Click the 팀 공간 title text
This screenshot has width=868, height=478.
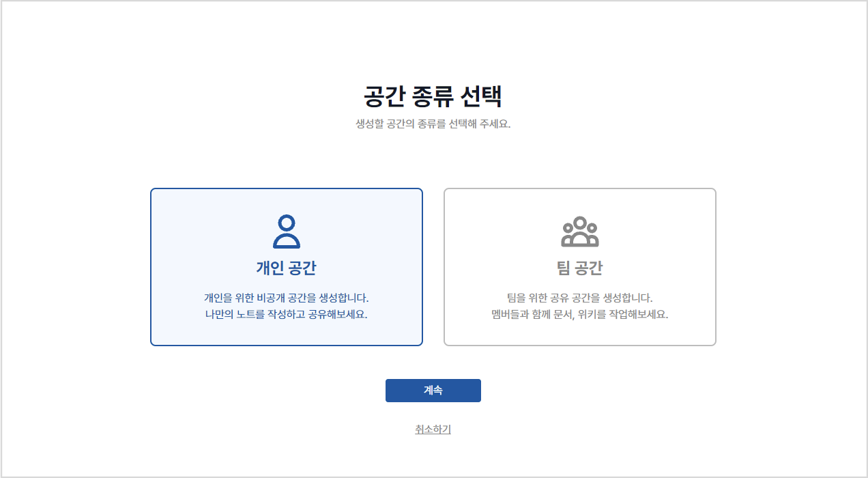tap(579, 268)
